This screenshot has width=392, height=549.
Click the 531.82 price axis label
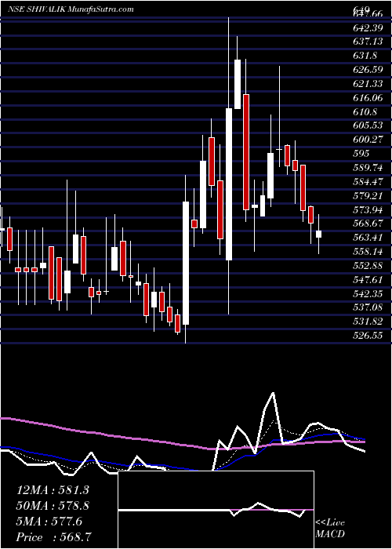[368, 322]
